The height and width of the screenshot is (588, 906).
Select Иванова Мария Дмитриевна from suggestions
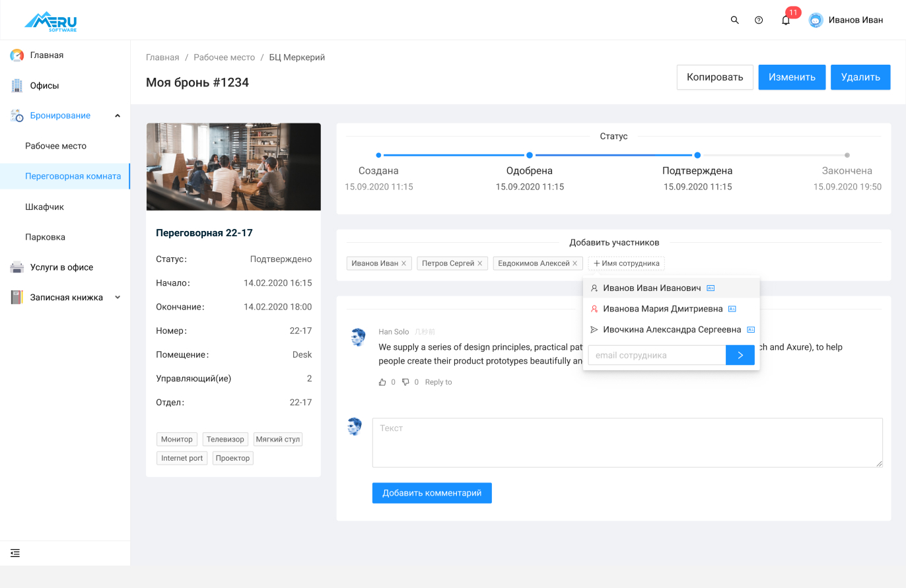672,309
